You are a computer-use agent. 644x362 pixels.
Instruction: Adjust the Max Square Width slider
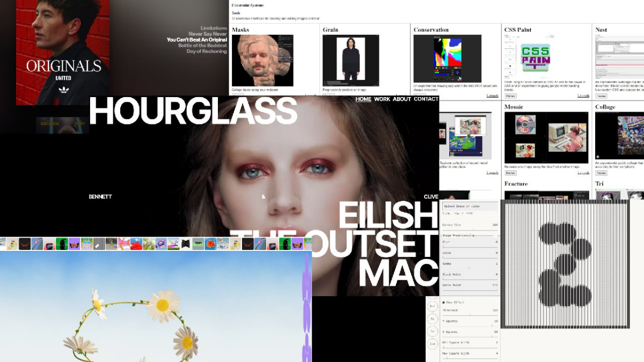pos(470,358)
